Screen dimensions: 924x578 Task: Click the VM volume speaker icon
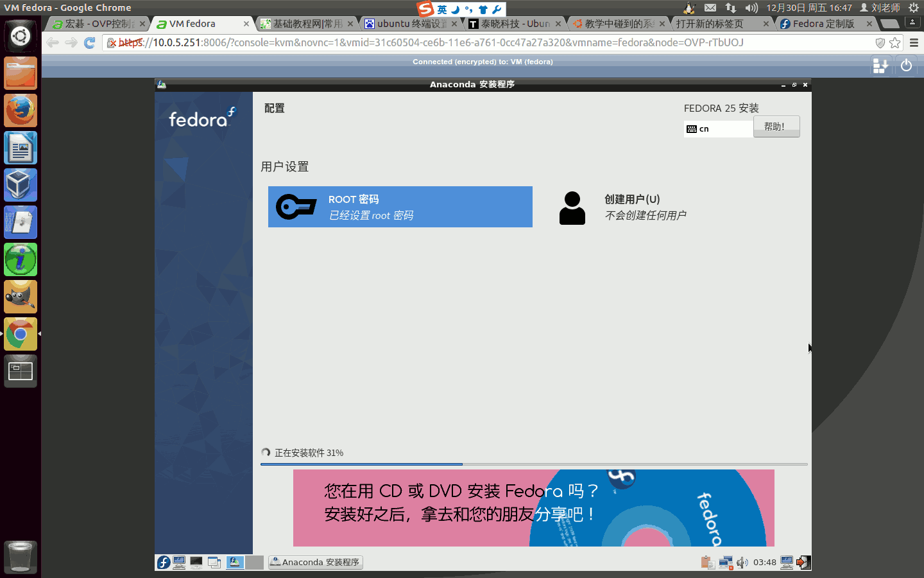coord(742,563)
